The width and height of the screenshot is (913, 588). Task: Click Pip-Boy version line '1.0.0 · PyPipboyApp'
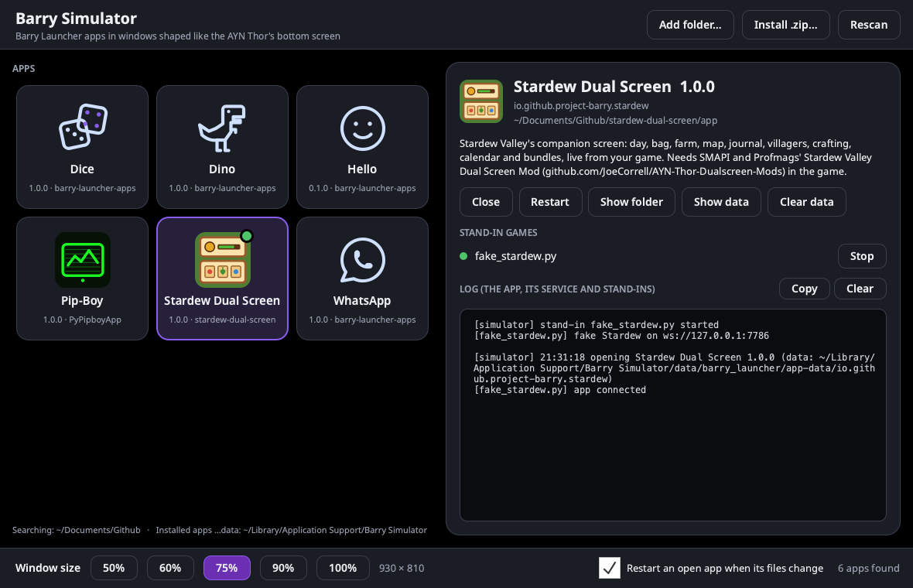[82, 320]
